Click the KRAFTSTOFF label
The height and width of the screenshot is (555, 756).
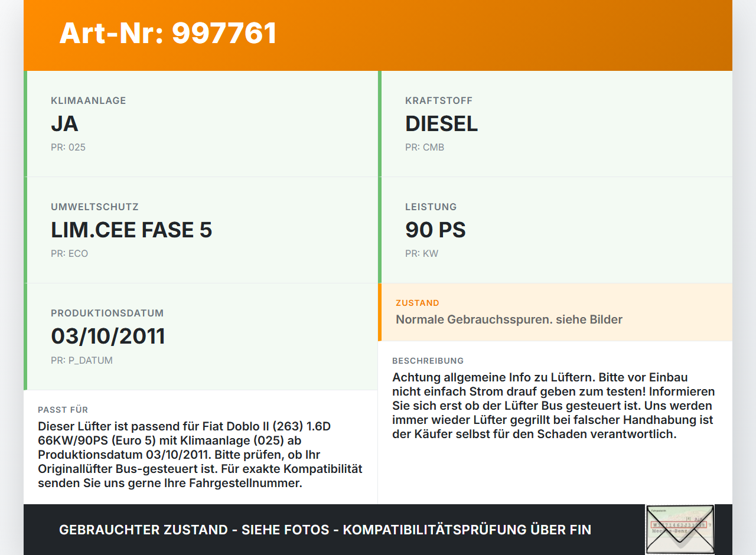pyautogui.click(x=439, y=100)
